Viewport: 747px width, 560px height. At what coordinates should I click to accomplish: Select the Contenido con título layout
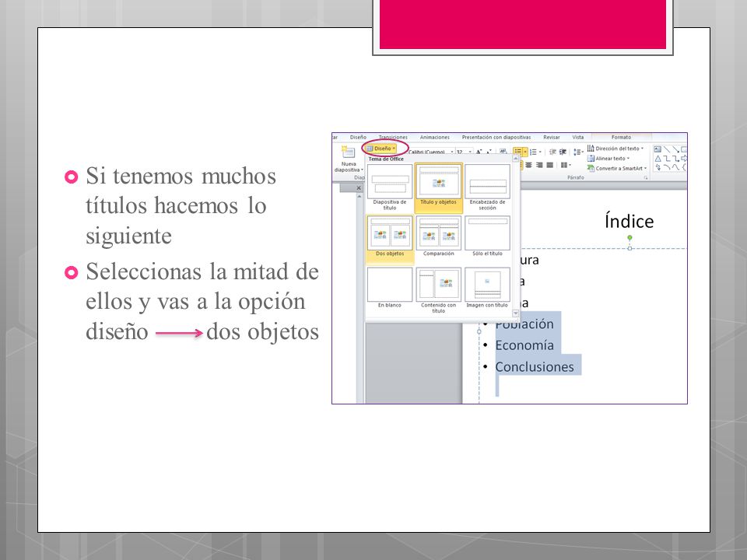coord(438,289)
